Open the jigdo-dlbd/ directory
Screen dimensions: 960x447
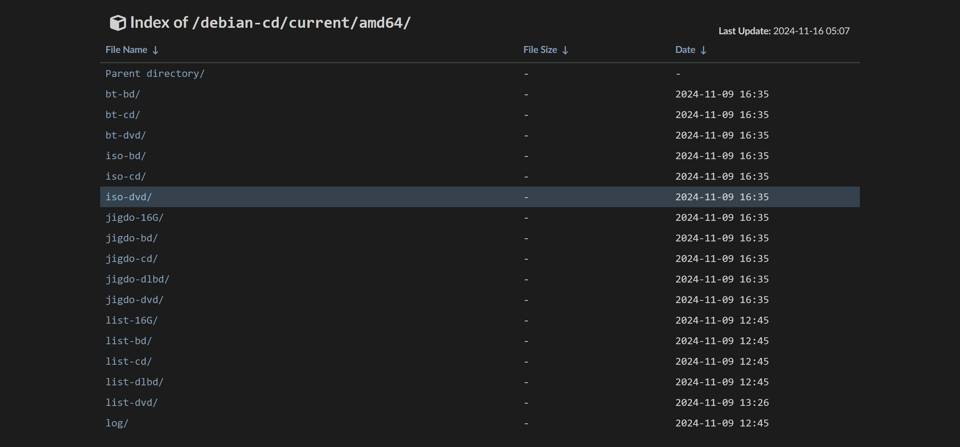pyautogui.click(x=137, y=279)
